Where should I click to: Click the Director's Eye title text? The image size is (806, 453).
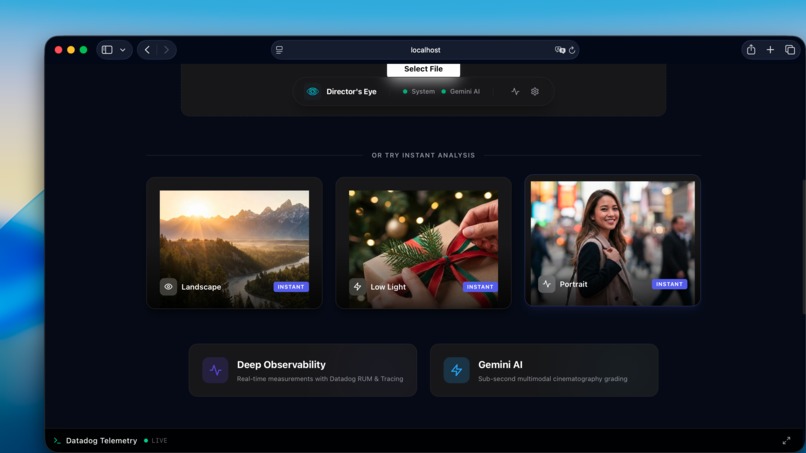[x=351, y=92]
